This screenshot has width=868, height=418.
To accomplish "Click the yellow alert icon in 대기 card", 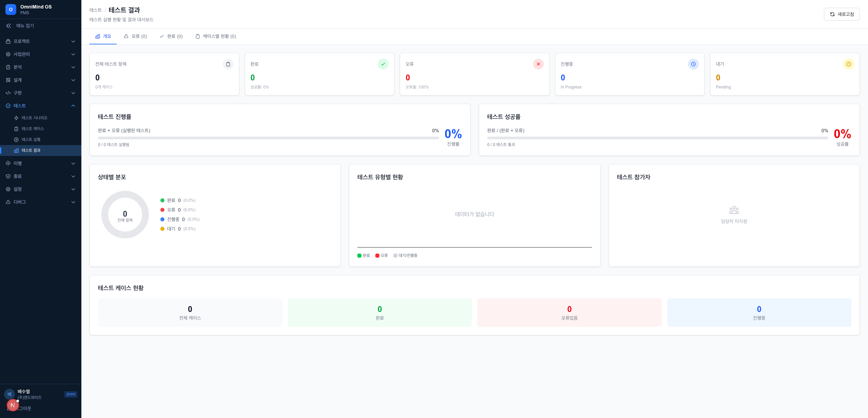I will pyautogui.click(x=848, y=64).
